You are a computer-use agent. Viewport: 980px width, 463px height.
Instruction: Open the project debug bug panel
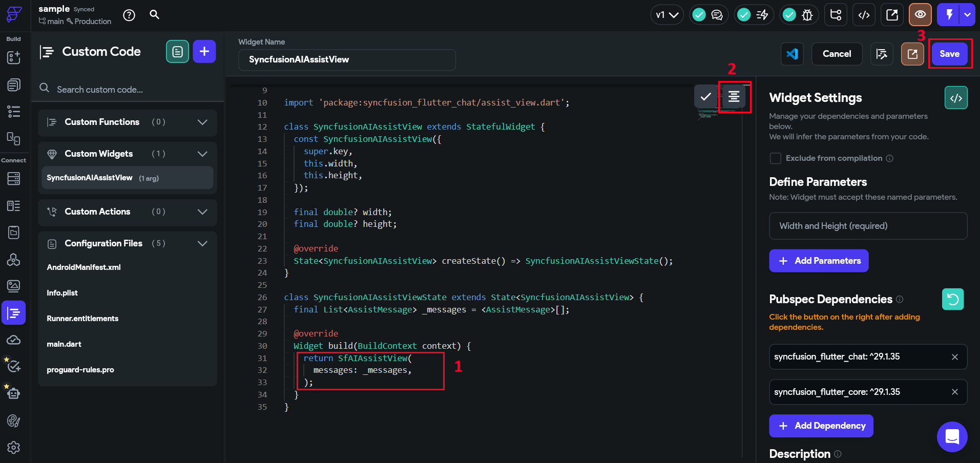[808, 15]
